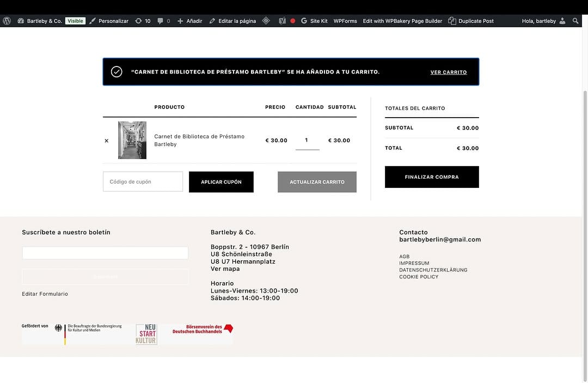The image size is (588, 383).
Task: Click the Producto column header
Action: (x=169, y=107)
